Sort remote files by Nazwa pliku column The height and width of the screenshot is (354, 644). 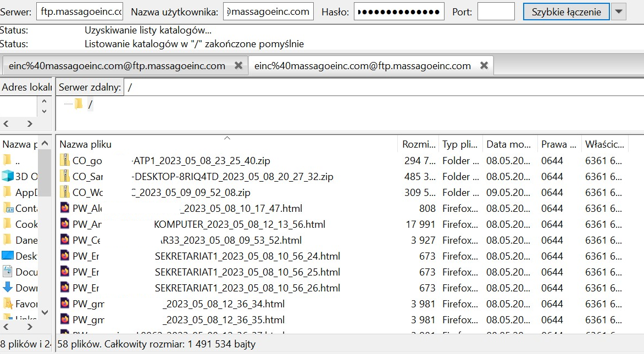[226, 144]
